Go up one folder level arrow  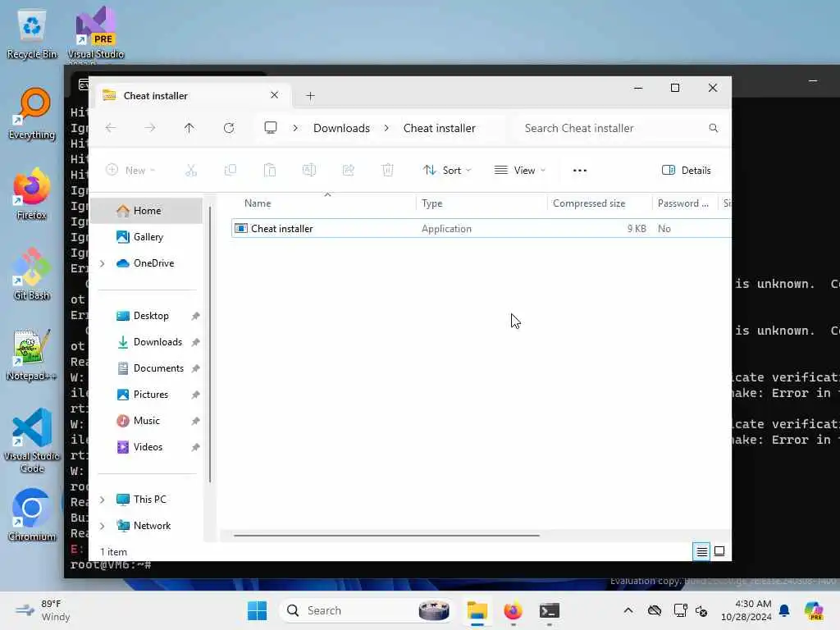click(x=189, y=128)
